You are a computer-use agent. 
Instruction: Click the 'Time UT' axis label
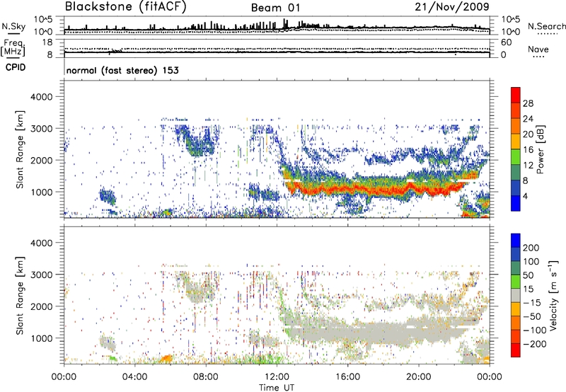[x=277, y=388]
